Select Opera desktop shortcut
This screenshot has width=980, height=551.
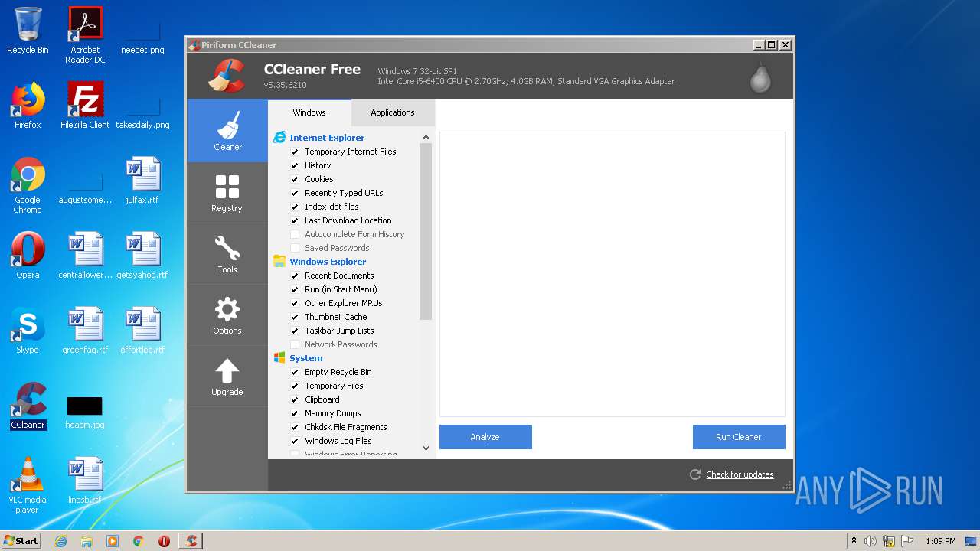tap(28, 255)
